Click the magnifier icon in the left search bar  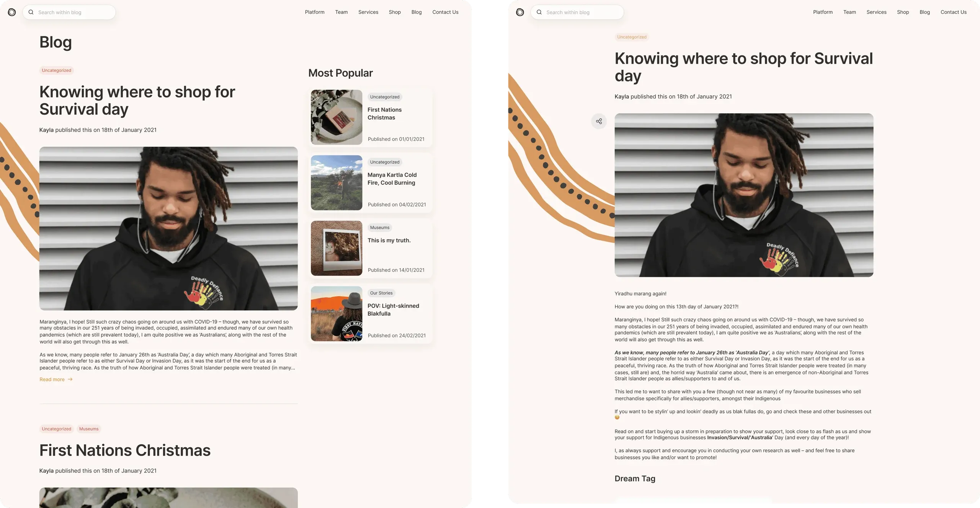[31, 12]
